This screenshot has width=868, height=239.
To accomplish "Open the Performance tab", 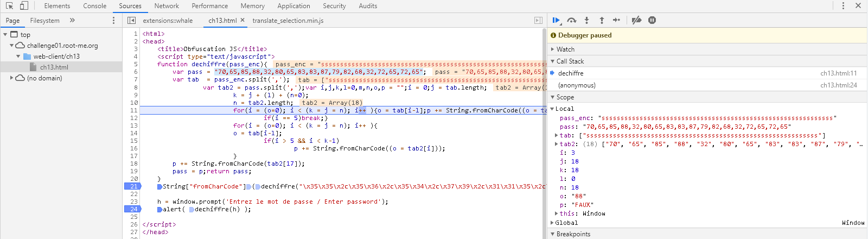I will [x=210, y=6].
